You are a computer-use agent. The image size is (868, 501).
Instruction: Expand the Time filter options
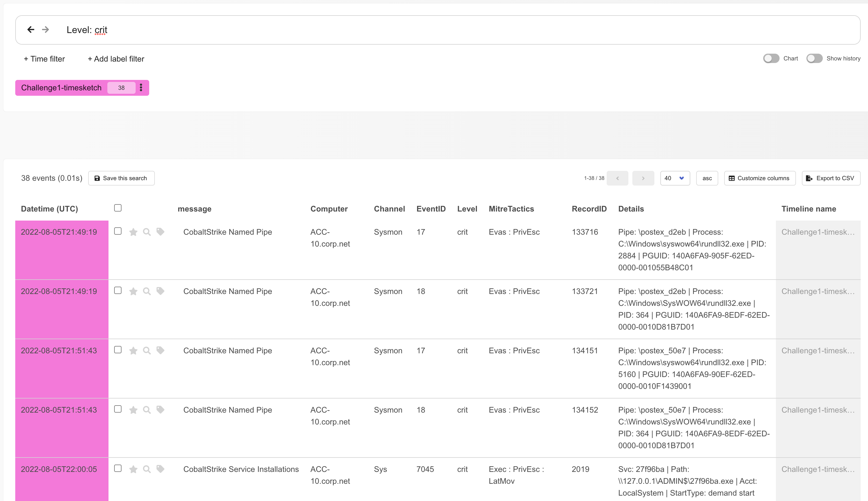tap(44, 59)
